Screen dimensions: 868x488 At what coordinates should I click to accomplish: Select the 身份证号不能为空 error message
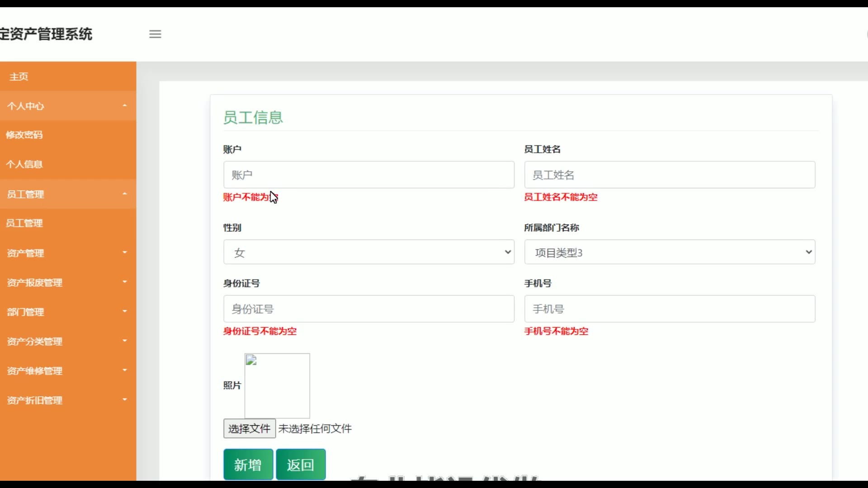coord(260,331)
